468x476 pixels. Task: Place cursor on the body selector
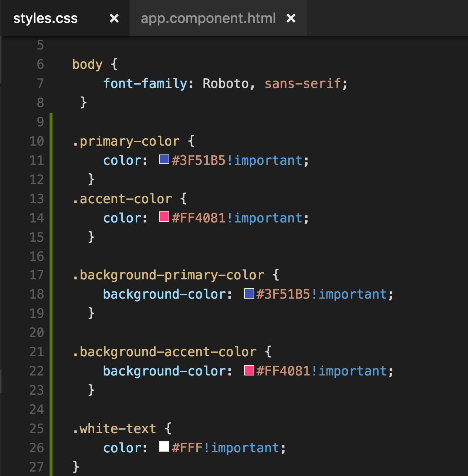87,64
